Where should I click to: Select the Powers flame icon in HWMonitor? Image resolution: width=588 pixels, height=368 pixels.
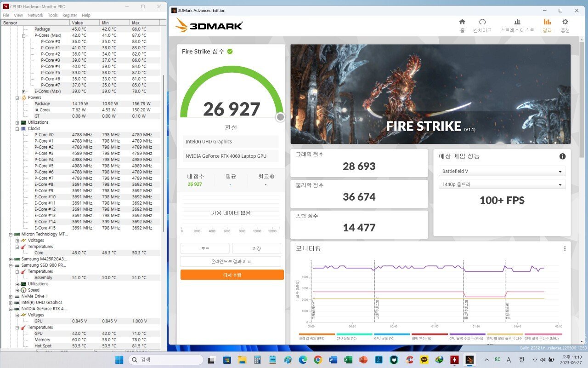[23, 98]
